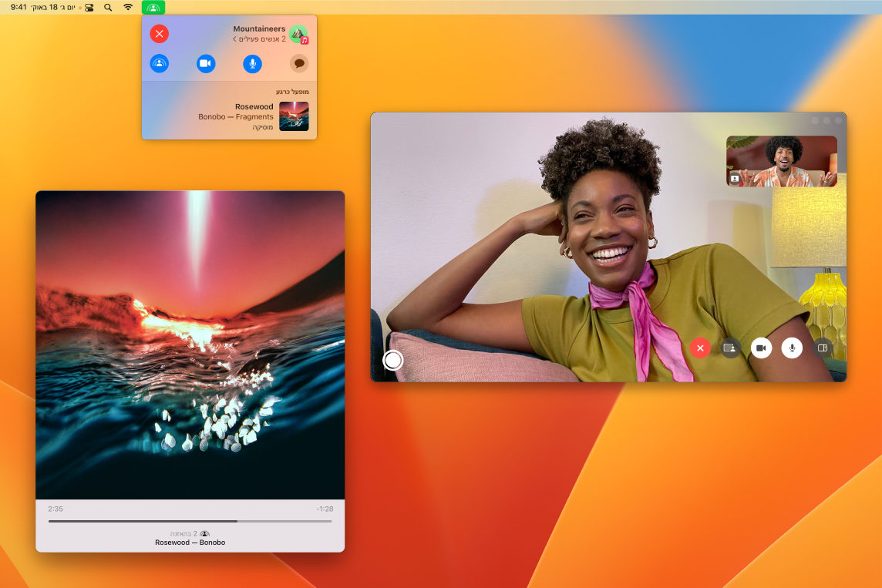Click the Wi-Fi status icon

pyautogui.click(x=128, y=8)
